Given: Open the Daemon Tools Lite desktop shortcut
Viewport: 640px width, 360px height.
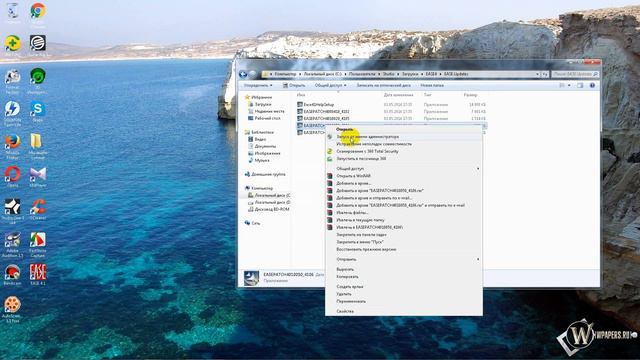Looking at the screenshot, I should (x=13, y=109).
